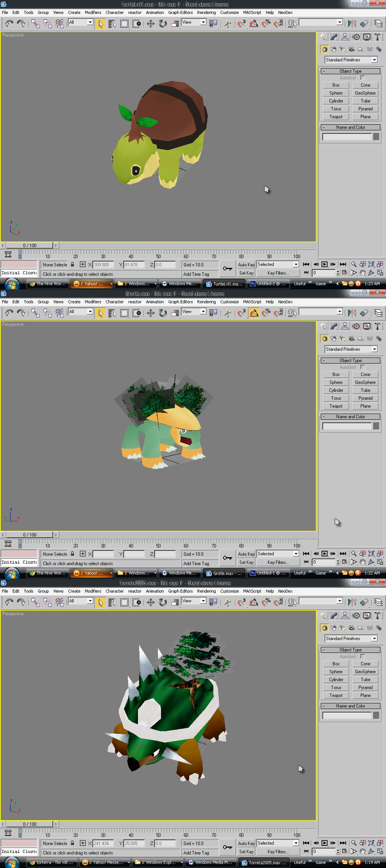
Task: Click GeoSphere button in Grotle.max
Action: click(x=366, y=382)
